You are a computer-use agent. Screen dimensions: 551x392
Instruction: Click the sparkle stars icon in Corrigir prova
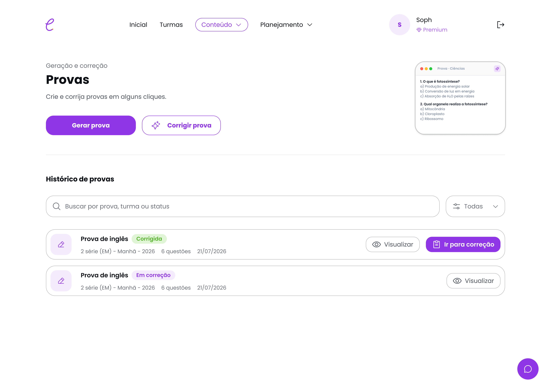coord(156,125)
